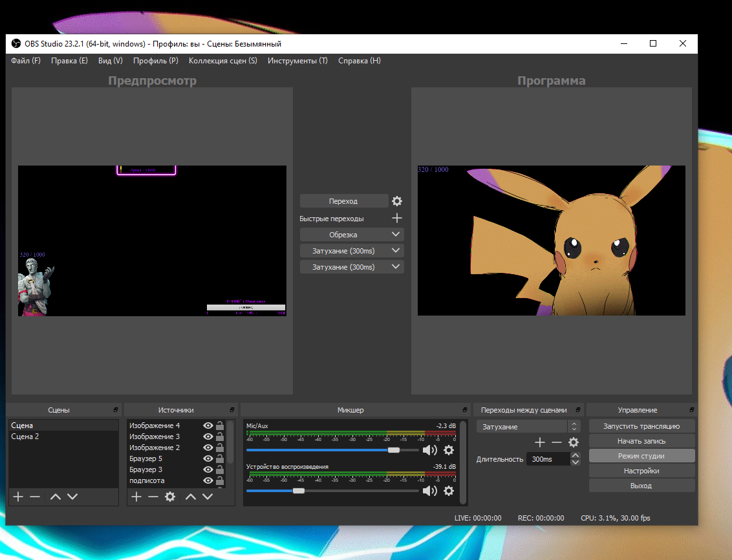Toggle visibility of подписота source
Viewport: 732px width, 560px height.
click(208, 480)
